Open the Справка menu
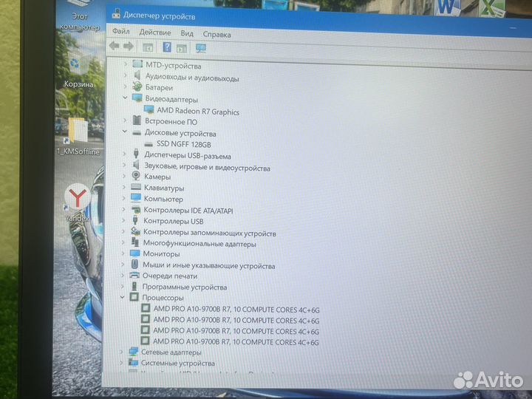The image size is (532, 399). point(216,35)
